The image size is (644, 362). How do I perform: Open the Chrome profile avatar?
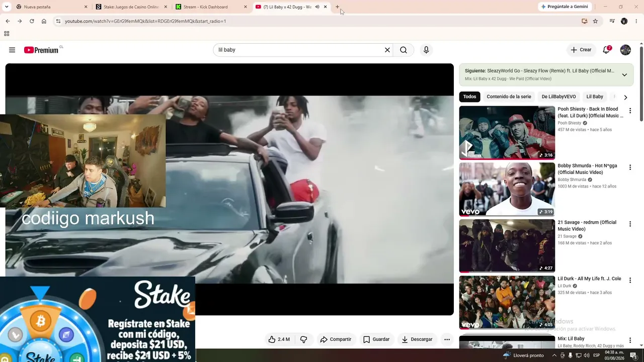coord(624,21)
